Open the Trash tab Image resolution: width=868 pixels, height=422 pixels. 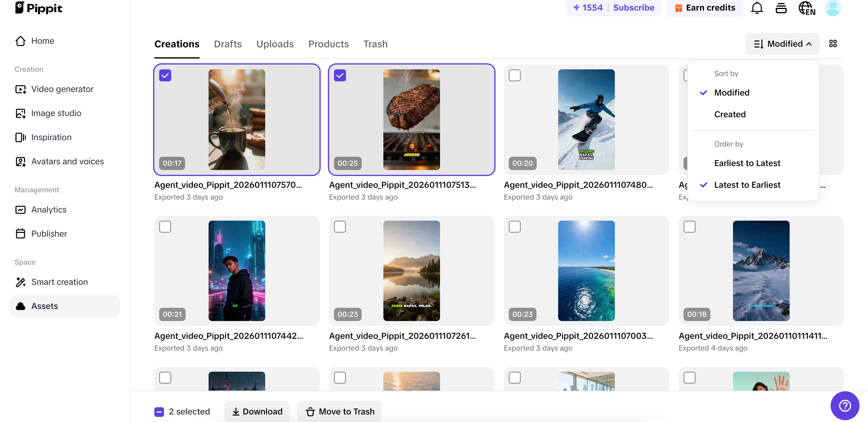[x=375, y=44]
